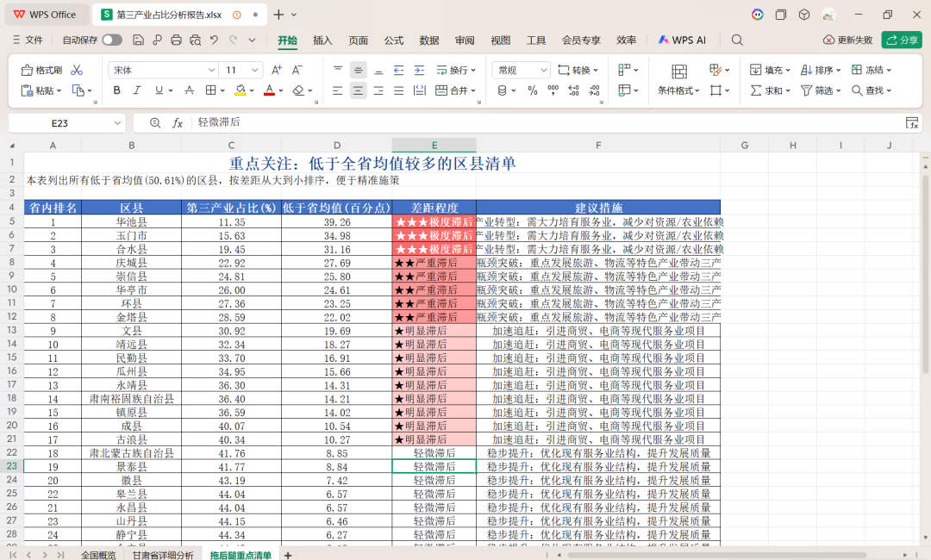The height and width of the screenshot is (560, 931).
Task: Click the Save icon in quick toolbar
Action: click(x=138, y=40)
